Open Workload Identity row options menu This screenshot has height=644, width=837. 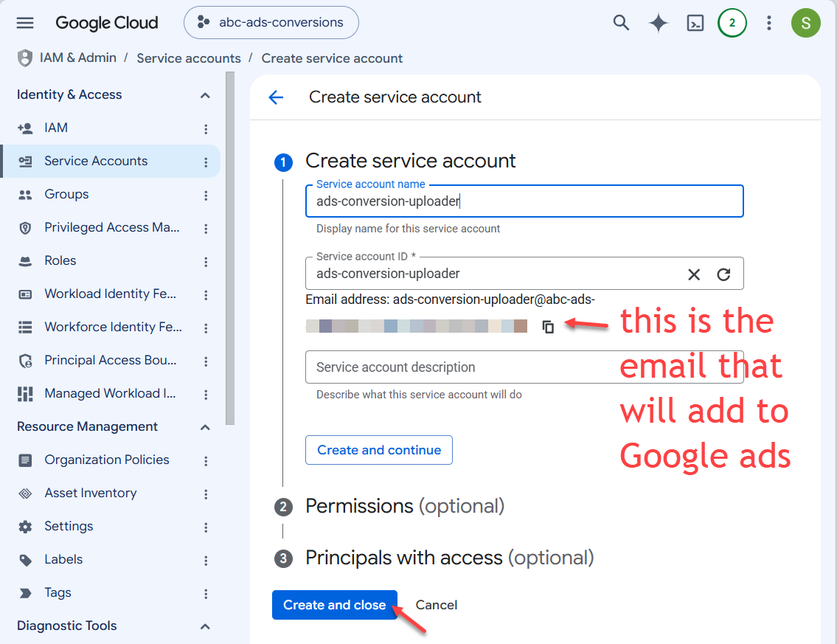pyautogui.click(x=206, y=295)
